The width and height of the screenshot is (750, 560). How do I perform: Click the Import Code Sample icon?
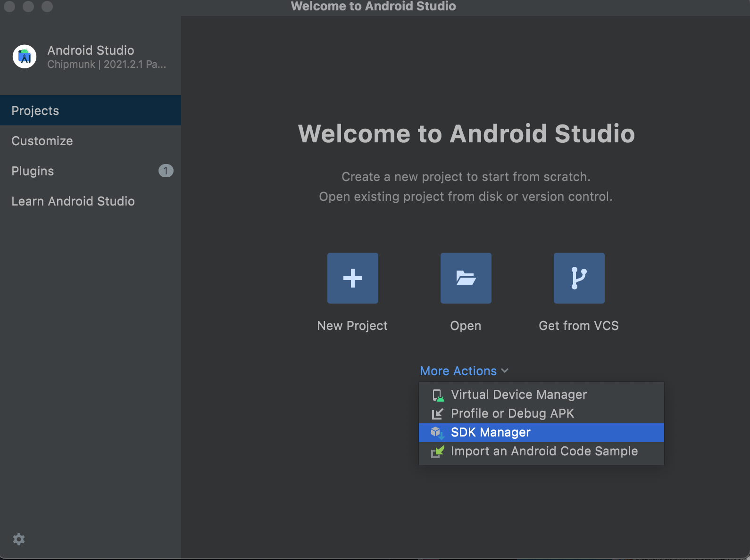click(438, 452)
